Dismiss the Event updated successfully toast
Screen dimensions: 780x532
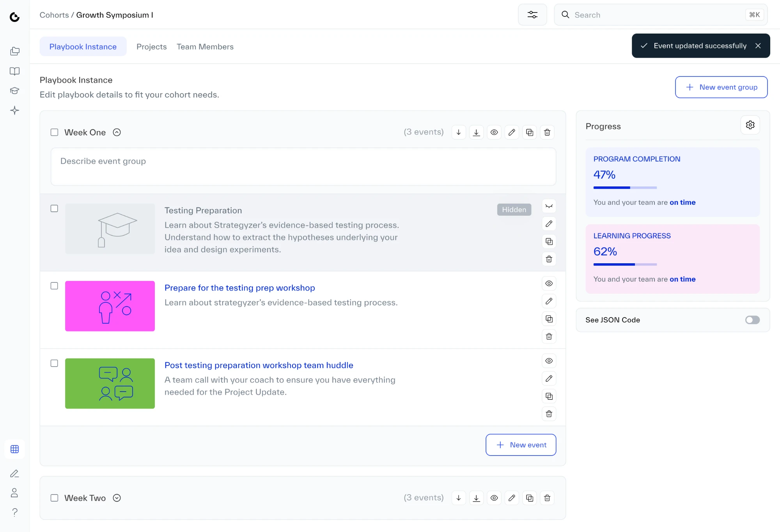(x=758, y=46)
